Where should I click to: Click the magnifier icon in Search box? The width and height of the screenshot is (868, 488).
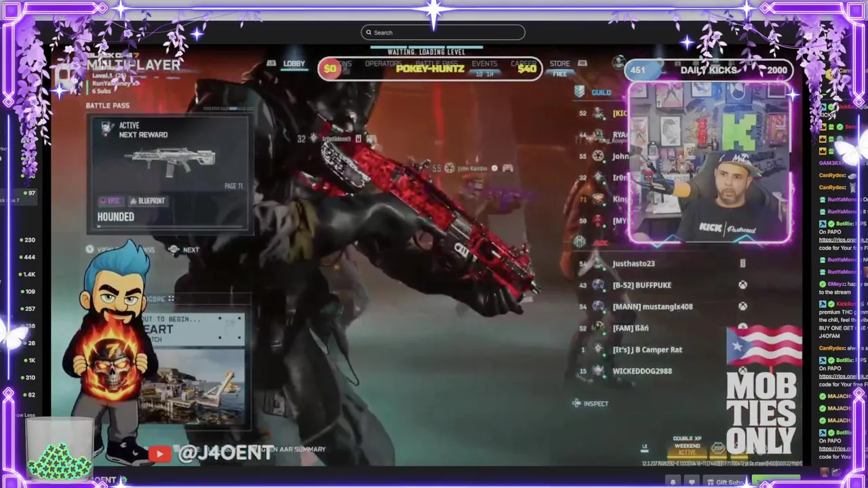click(369, 33)
